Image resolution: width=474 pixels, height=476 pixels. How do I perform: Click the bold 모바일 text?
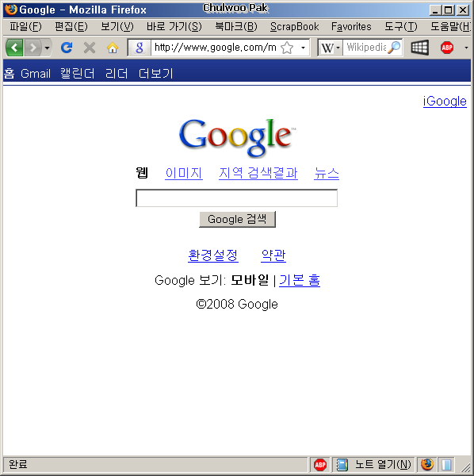pos(250,280)
